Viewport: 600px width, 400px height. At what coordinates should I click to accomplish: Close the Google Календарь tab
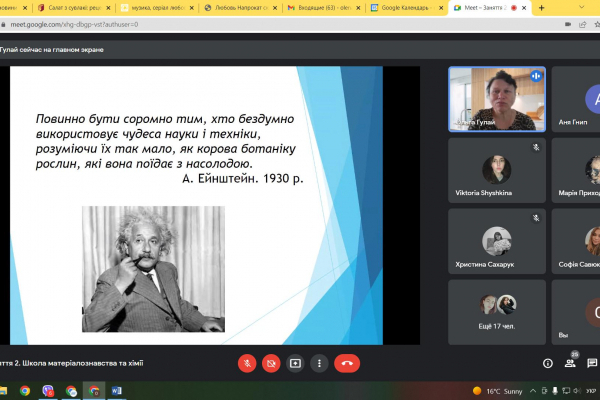click(x=441, y=8)
